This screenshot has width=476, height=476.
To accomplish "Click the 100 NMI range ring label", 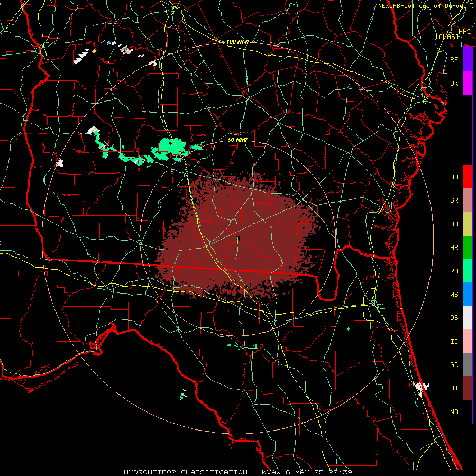I will point(237,42).
